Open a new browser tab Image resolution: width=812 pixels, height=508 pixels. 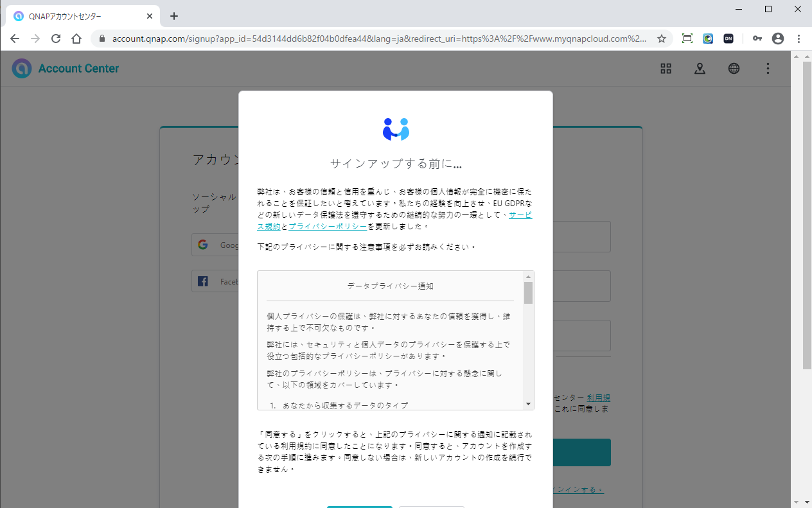pos(173,16)
